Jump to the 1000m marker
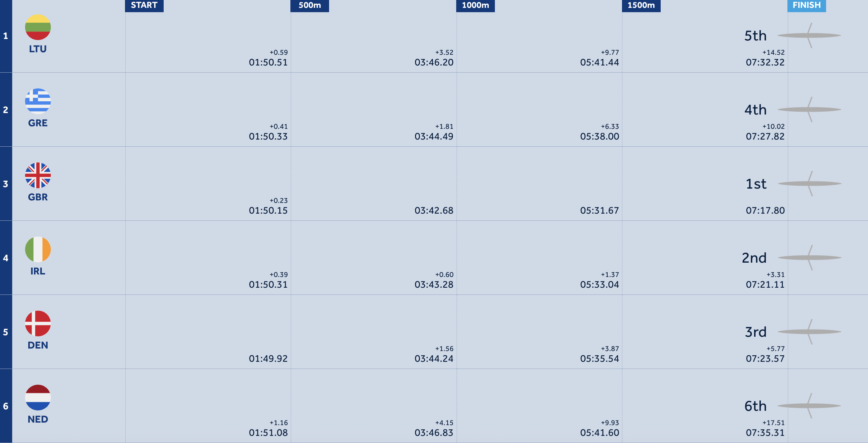868x443 pixels. [476, 5]
